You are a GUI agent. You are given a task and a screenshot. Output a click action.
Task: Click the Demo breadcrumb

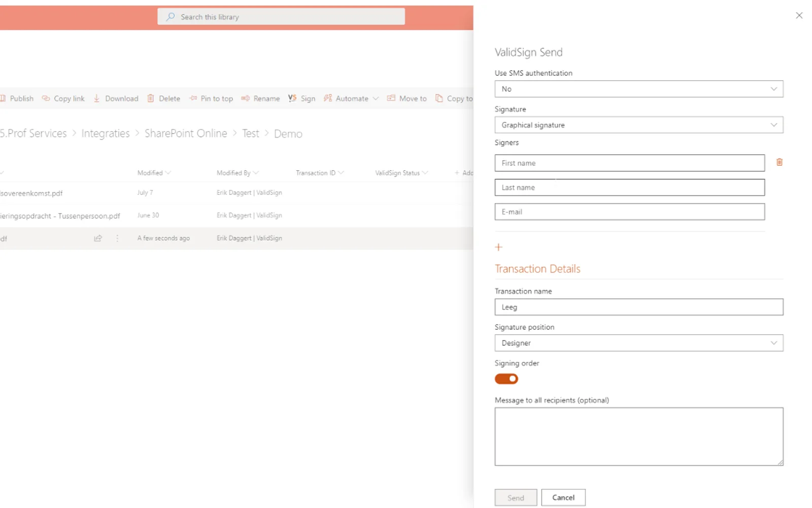click(x=288, y=134)
